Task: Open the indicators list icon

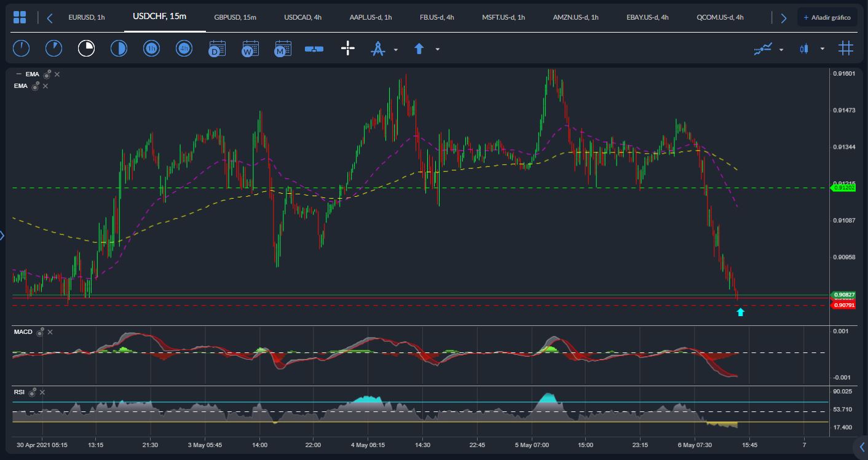Action: pyautogui.click(x=763, y=49)
